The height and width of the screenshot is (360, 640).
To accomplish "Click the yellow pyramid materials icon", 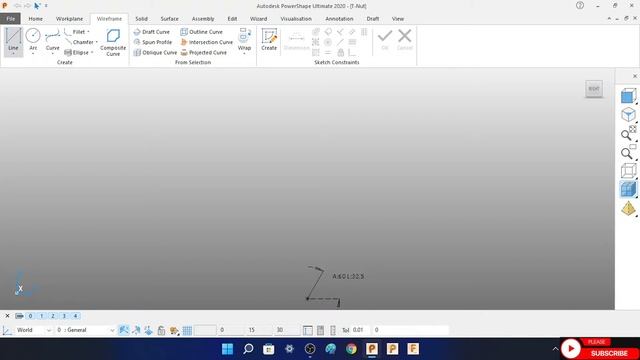I will click(628, 209).
